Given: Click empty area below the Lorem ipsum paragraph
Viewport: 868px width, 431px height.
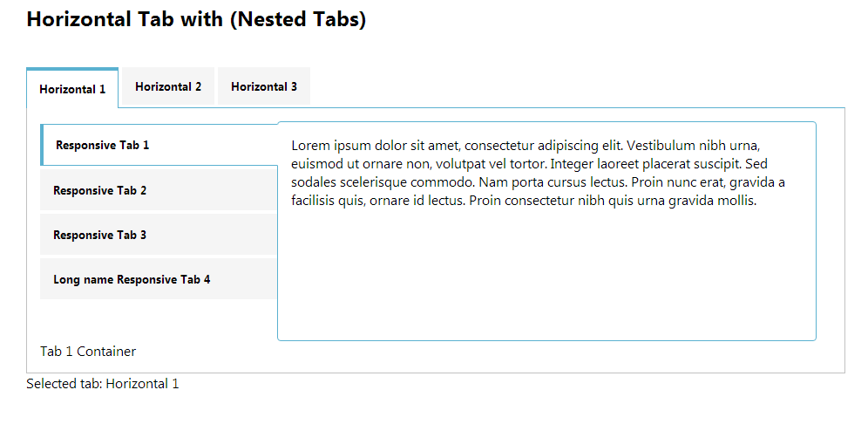Looking at the screenshot, I should (x=546, y=273).
